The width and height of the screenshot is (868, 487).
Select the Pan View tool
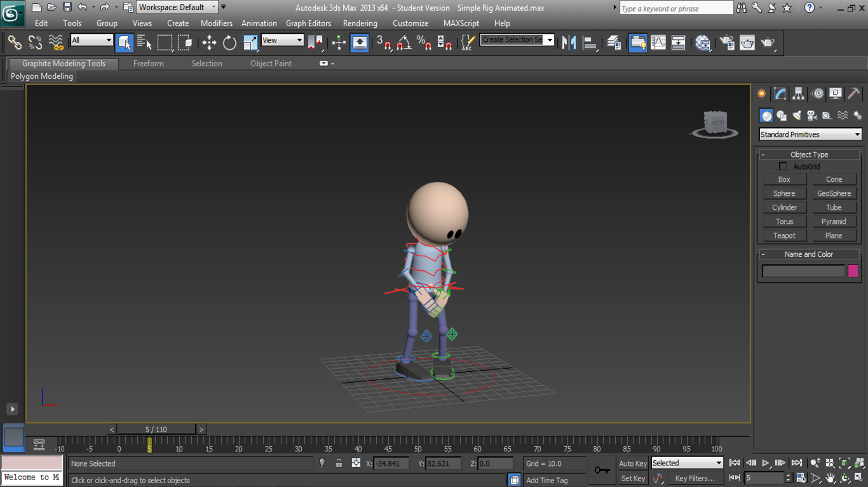click(831, 477)
